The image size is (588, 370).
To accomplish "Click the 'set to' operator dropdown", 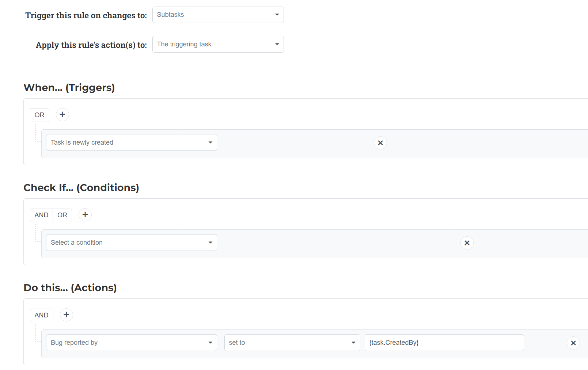I will tap(292, 342).
